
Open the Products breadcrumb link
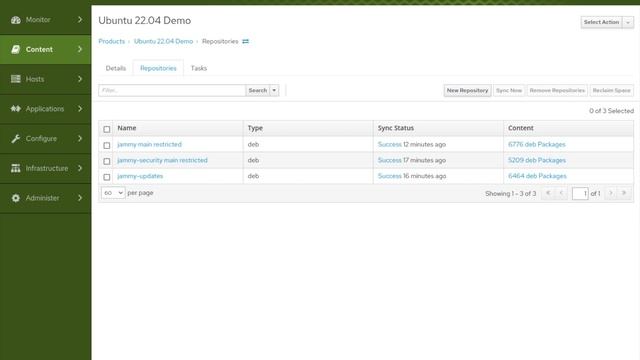point(111,41)
